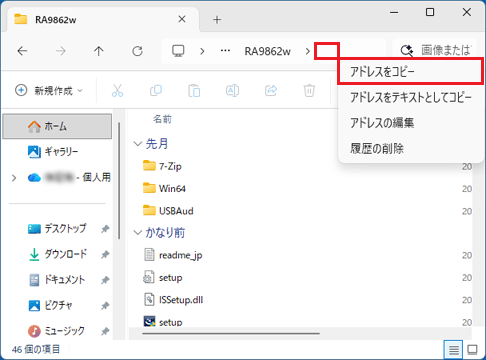Open ギャラリー in the navigation pane

57,152
